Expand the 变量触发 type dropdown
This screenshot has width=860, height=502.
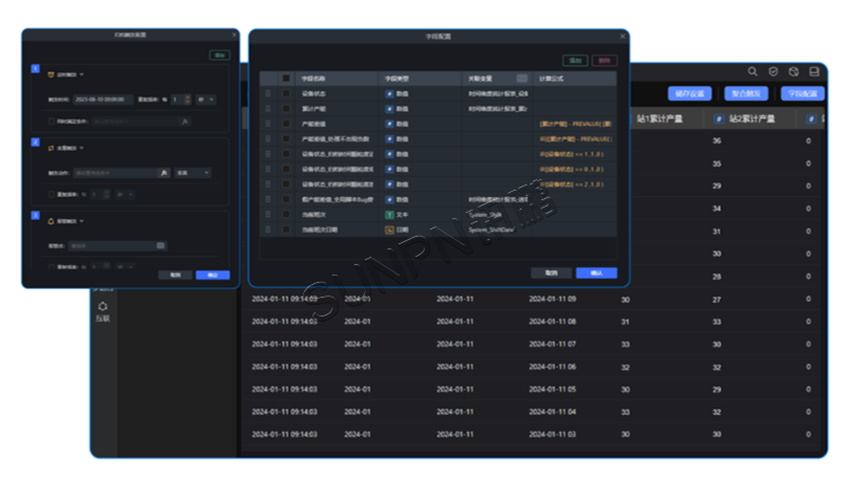pos(82,147)
